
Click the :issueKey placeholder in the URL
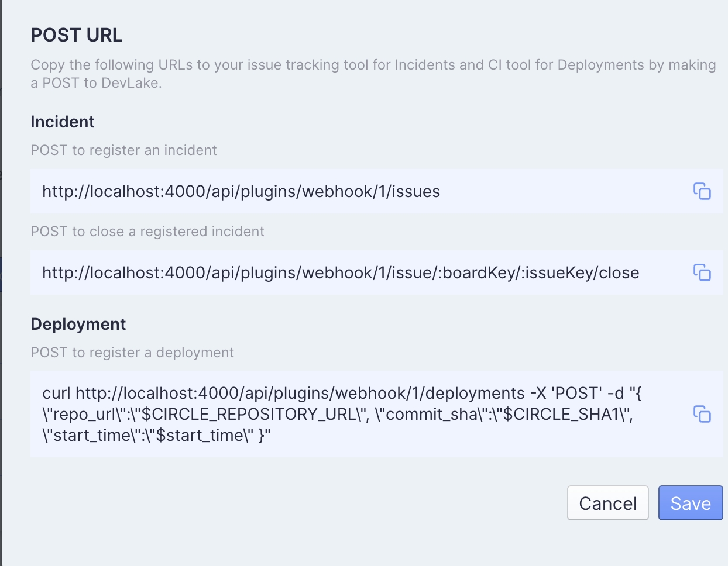point(557,273)
